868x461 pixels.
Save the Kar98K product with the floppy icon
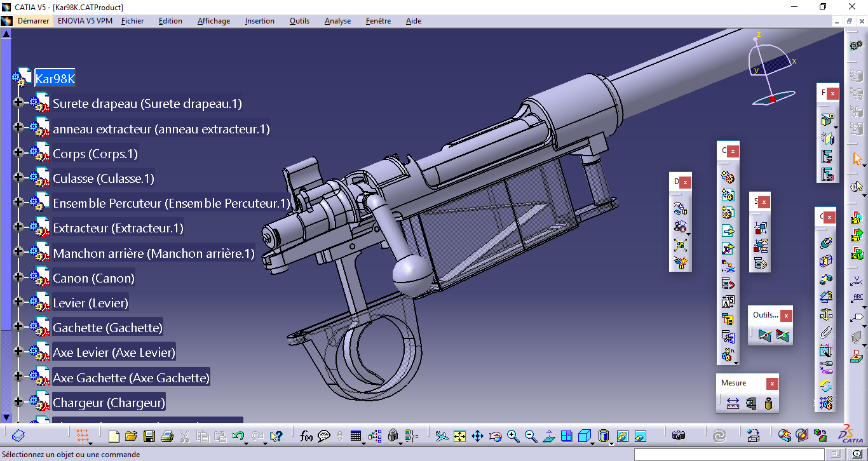coord(149,436)
